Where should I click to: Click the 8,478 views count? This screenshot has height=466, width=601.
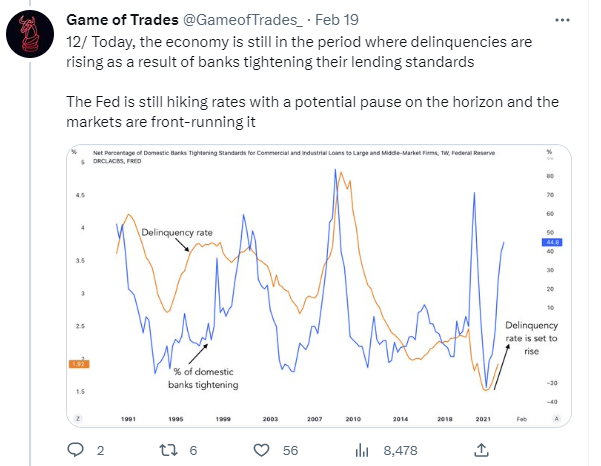[x=402, y=451]
